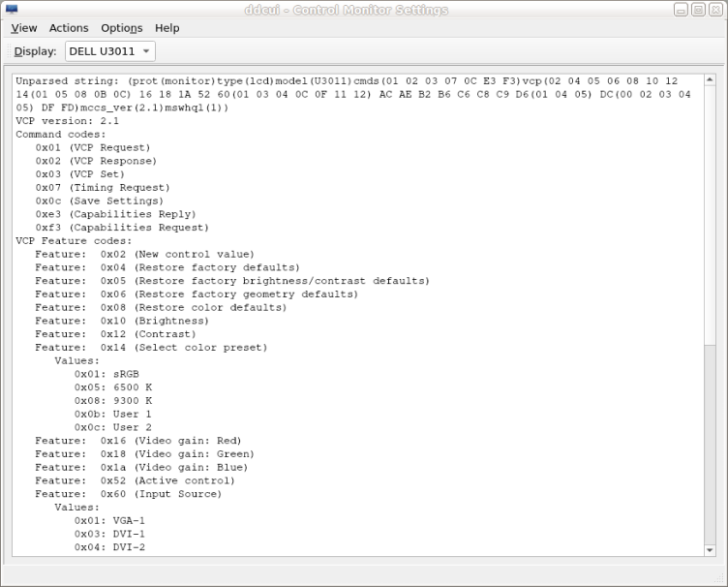Open the View menu
728x587 pixels.
[23, 28]
